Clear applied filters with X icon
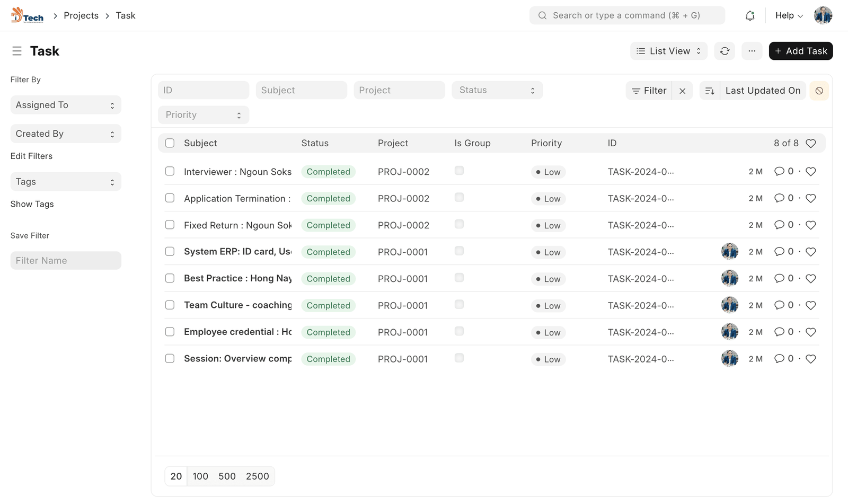This screenshot has width=848, height=504. [682, 91]
